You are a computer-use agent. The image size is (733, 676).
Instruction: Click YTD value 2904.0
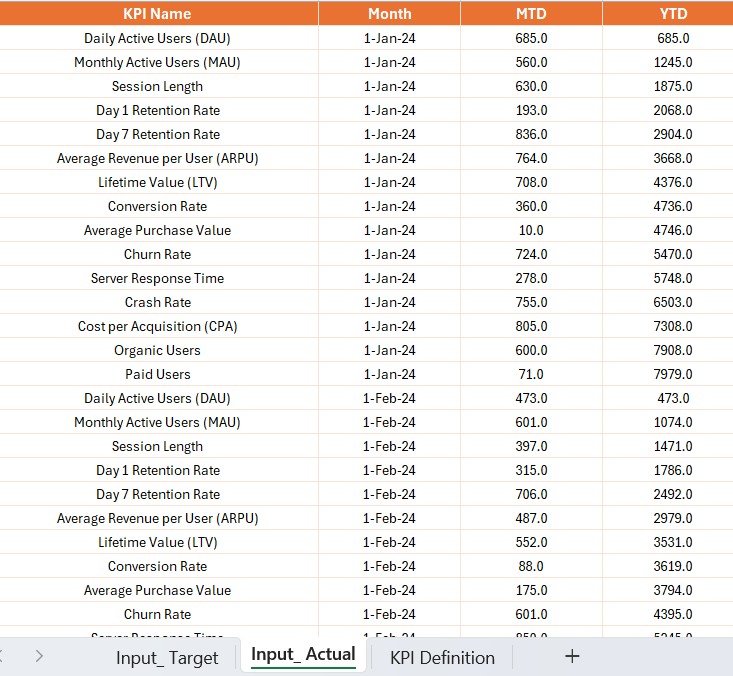coord(673,134)
